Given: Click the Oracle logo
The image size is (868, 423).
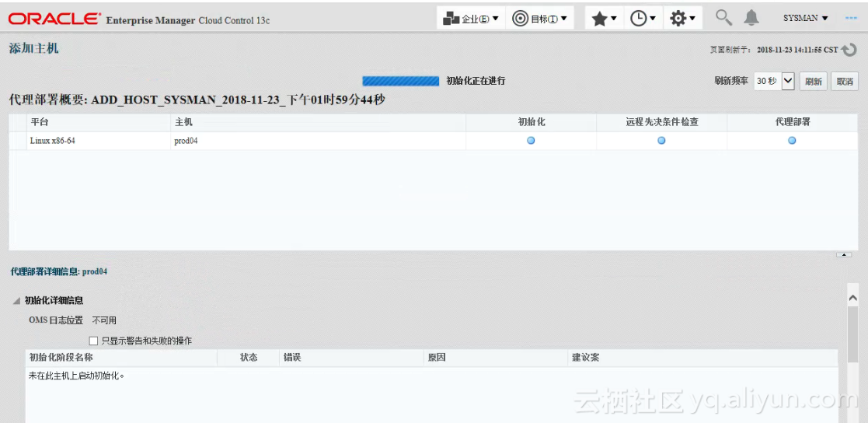Looking at the screenshot, I should 55,19.
